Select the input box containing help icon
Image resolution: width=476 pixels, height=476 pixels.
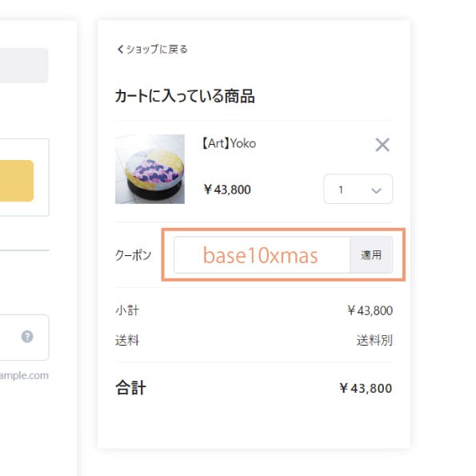[24, 338]
